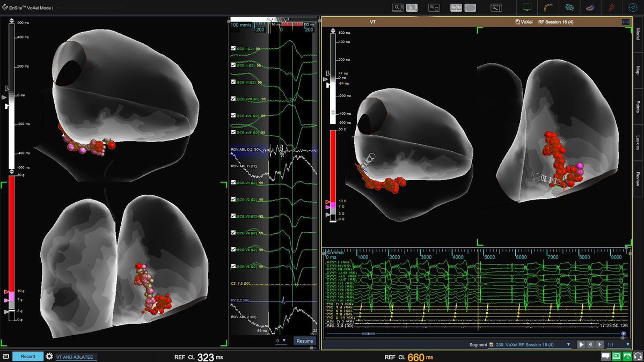
Task: Open the Points side tab
Action: (x=638, y=106)
